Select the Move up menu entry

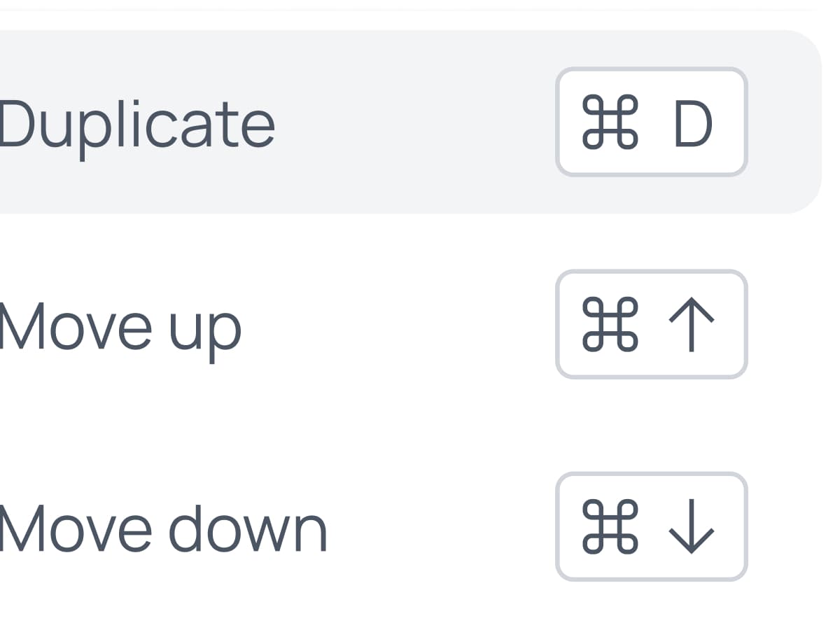pos(120,327)
